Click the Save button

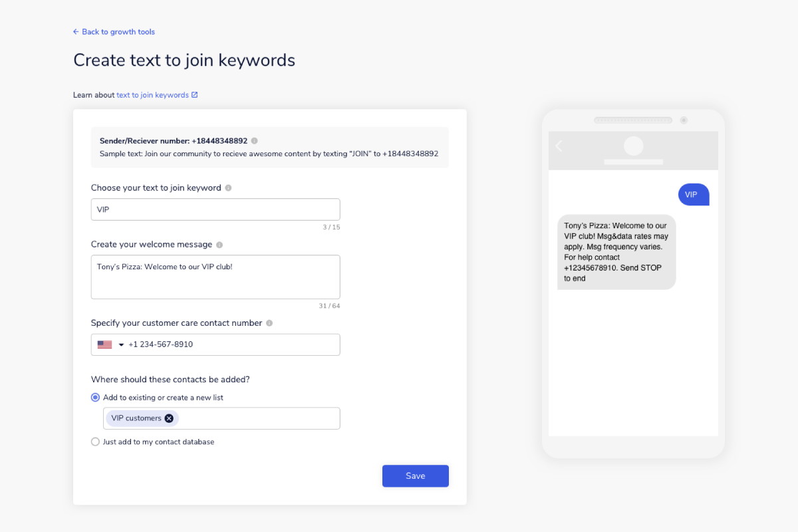pos(416,475)
